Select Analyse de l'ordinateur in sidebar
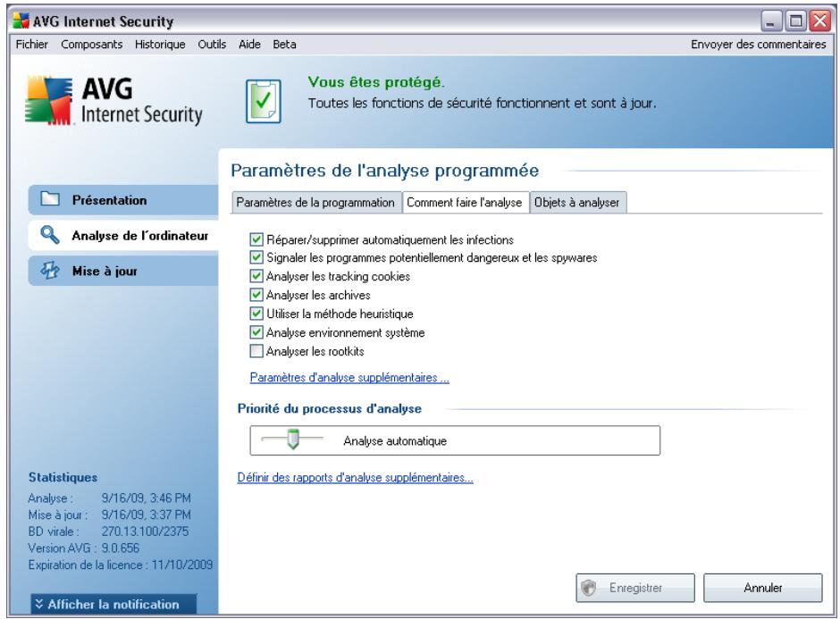 123,235
